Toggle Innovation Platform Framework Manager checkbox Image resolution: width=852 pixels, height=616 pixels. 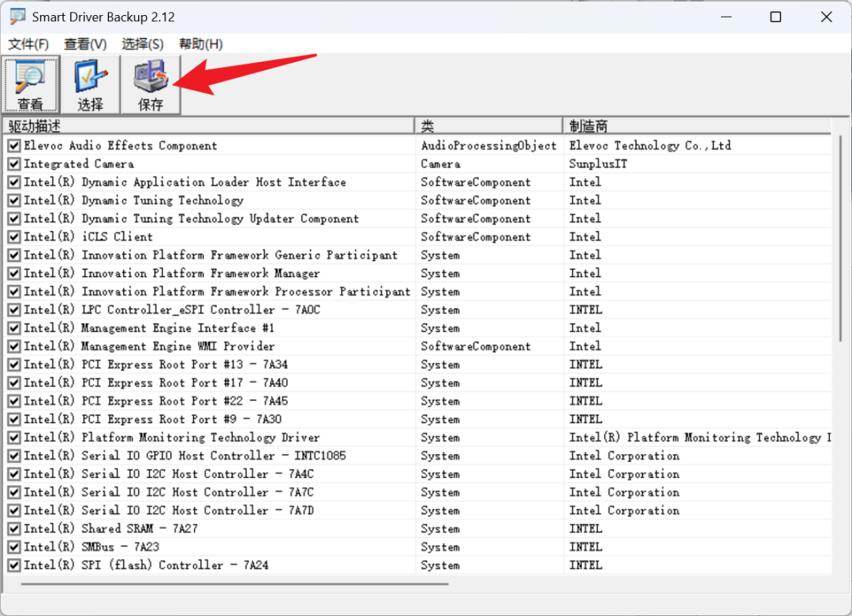tap(15, 273)
